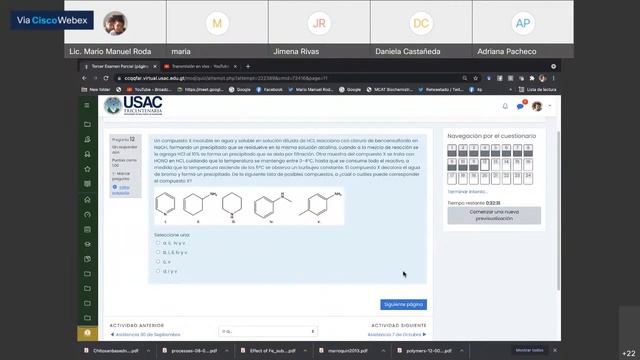Open Facebook bookmark in bookmarks bar
The height and width of the screenshot is (360, 640).
[269, 89]
